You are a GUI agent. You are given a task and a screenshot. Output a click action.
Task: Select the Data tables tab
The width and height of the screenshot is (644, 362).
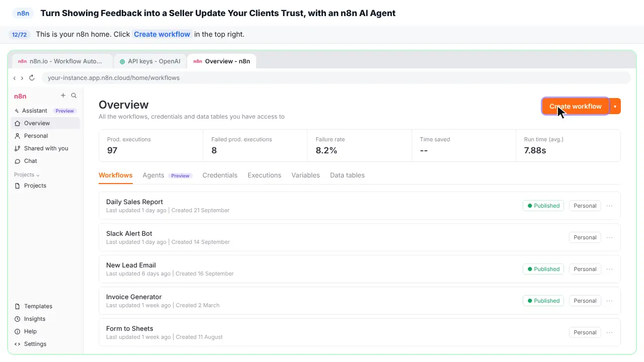[347, 175]
